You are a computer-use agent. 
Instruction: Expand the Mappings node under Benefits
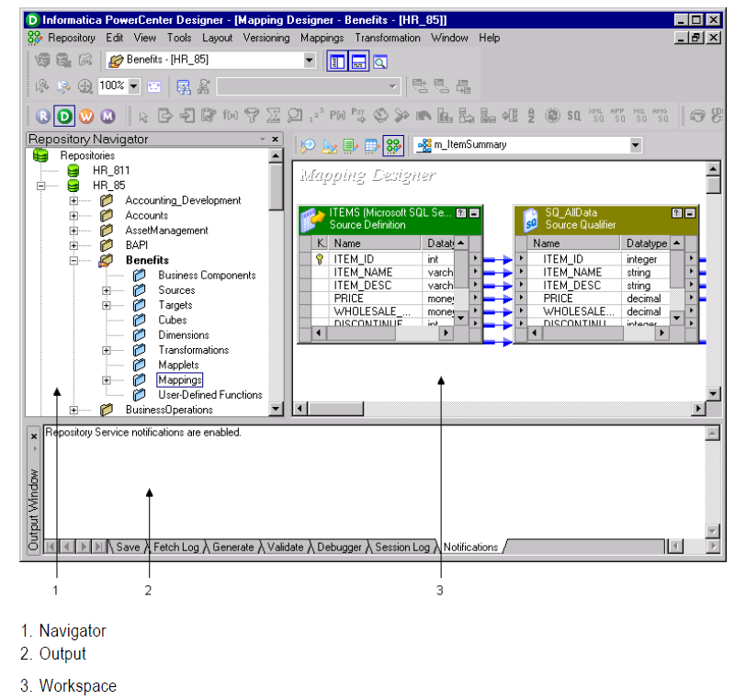(107, 380)
